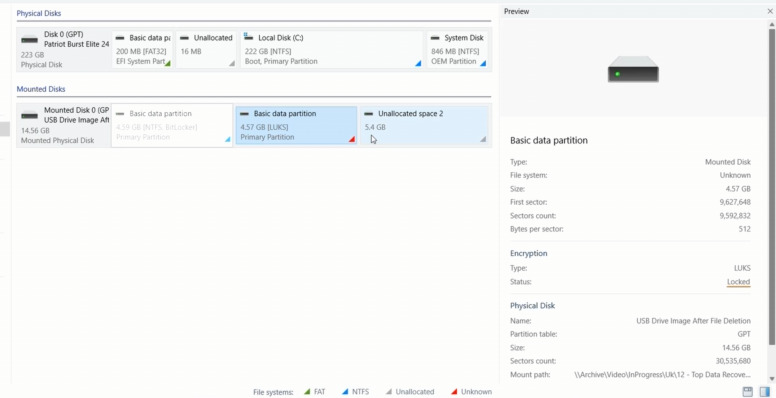
Task: Click the red Unknown legend triangle
Action: 454,392
